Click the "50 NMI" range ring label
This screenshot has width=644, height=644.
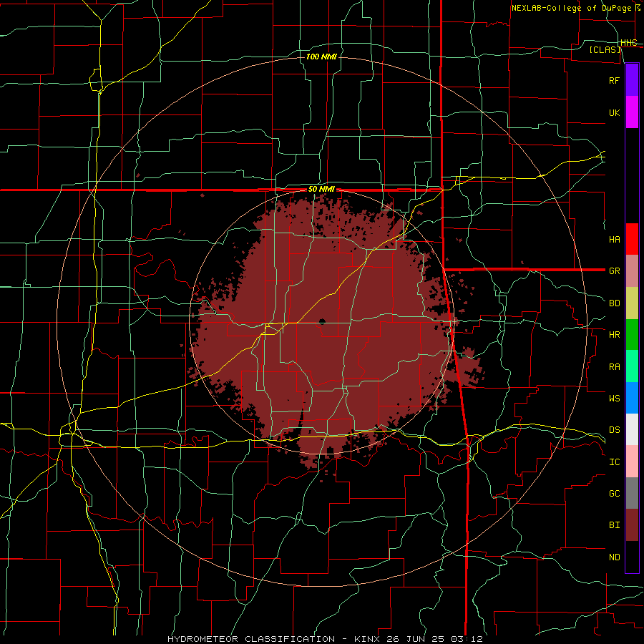tap(321, 190)
